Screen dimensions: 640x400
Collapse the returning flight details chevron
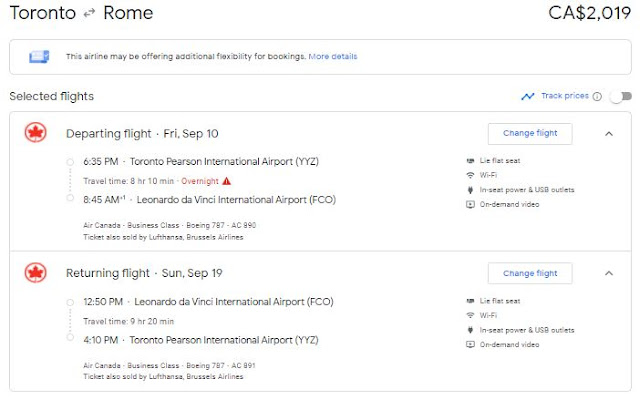(609, 273)
